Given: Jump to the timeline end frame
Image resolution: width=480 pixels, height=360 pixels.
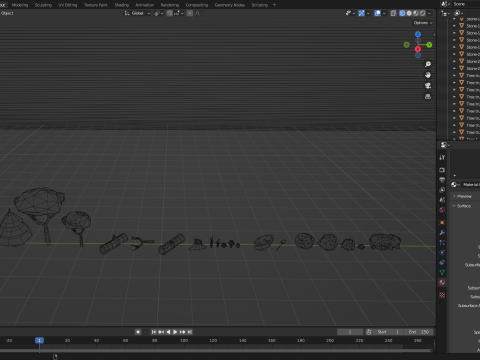Looking at the screenshot, I should coord(190,332).
